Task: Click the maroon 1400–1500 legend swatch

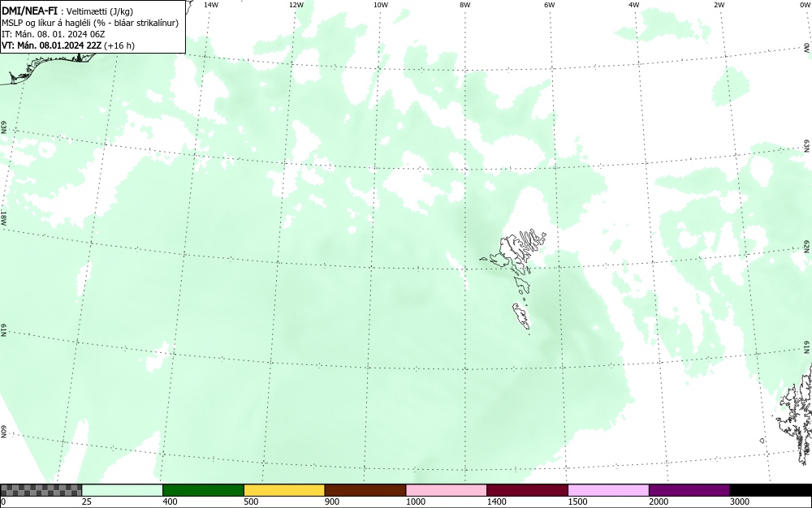Action: (527, 490)
